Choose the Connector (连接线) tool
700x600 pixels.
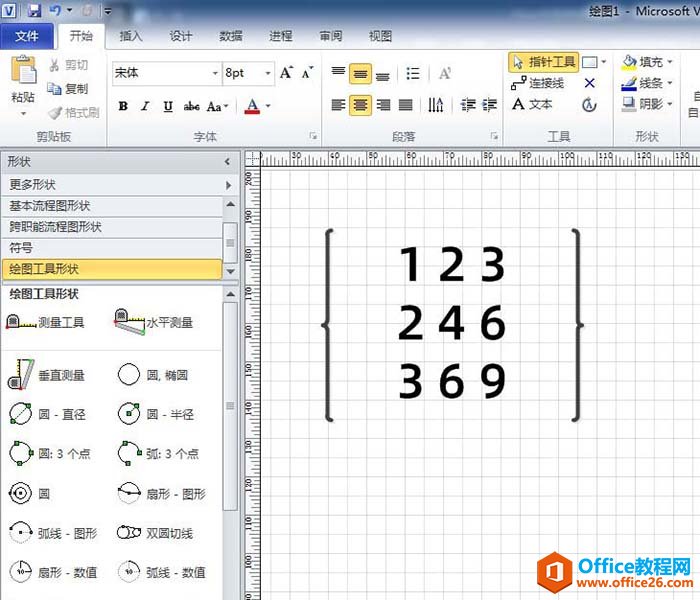point(538,83)
